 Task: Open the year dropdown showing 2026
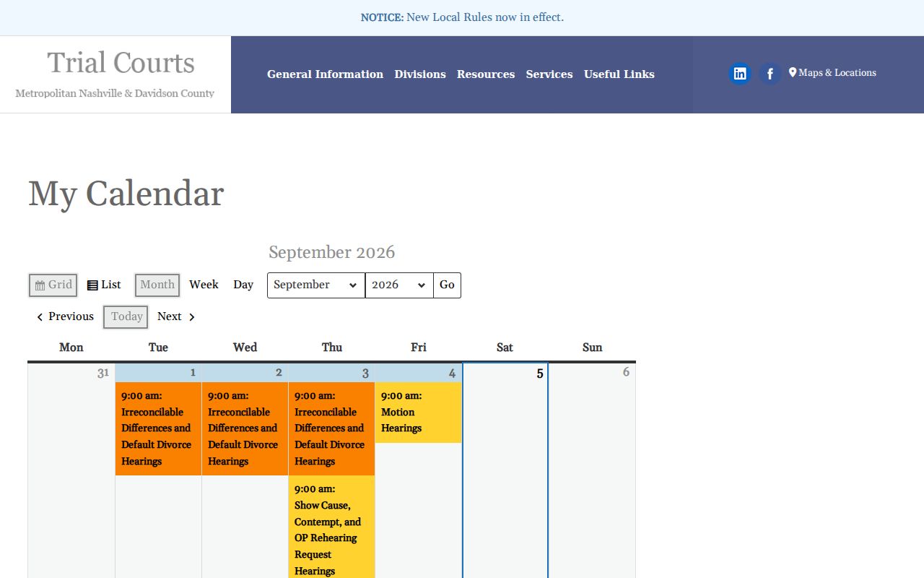click(x=399, y=285)
